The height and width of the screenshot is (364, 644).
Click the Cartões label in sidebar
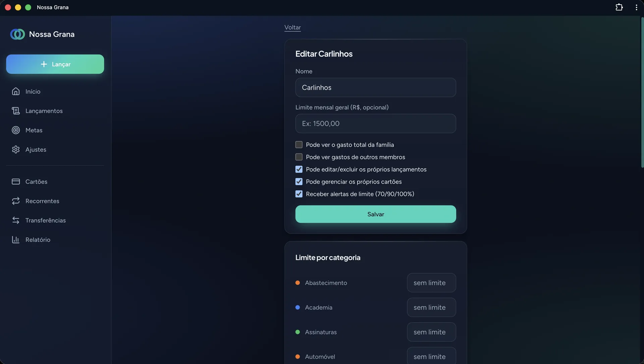pos(37,182)
